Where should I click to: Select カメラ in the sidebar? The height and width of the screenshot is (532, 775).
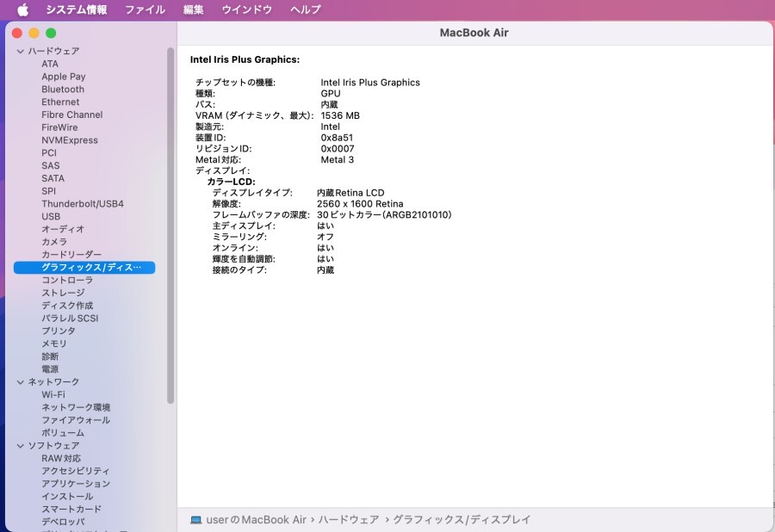[54, 242]
